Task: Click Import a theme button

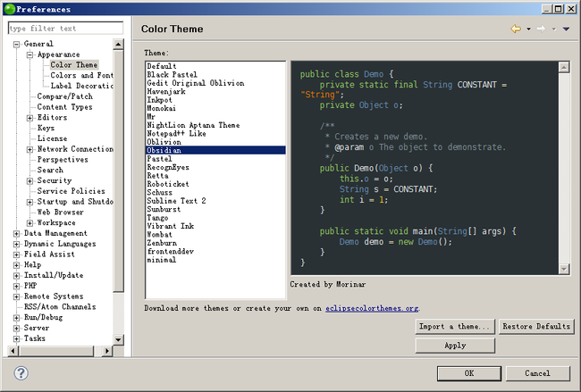Action: coord(455,327)
